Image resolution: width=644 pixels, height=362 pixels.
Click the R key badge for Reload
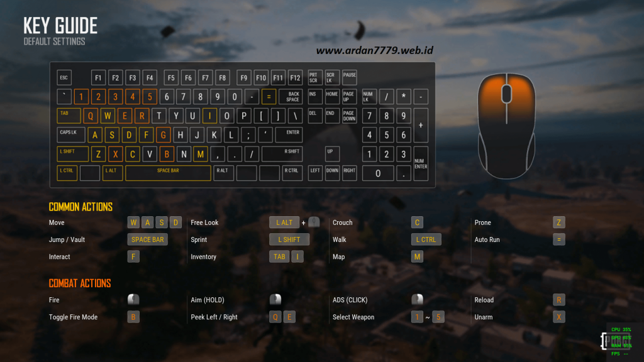tap(559, 300)
